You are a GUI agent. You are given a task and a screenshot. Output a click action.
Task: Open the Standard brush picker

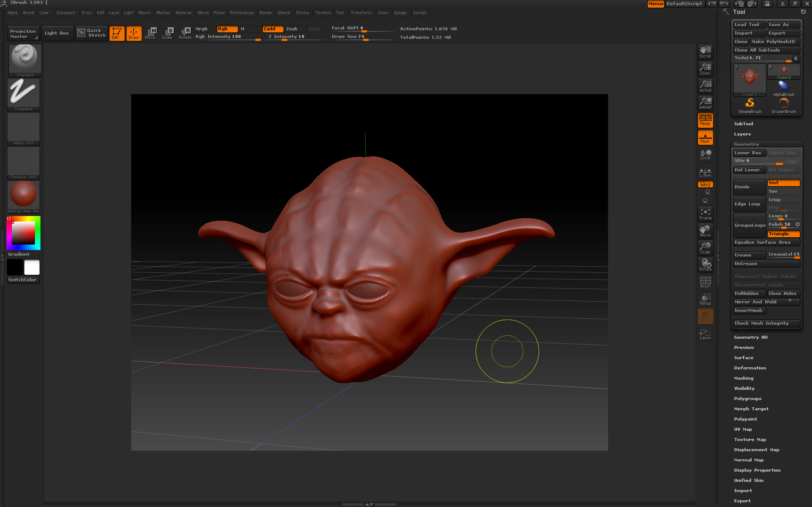point(25,60)
